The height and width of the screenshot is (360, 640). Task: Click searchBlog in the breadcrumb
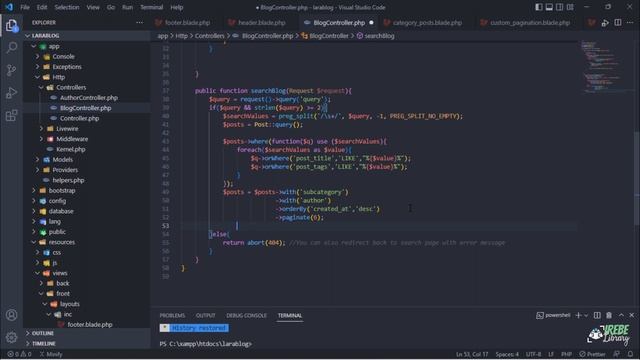click(379, 36)
